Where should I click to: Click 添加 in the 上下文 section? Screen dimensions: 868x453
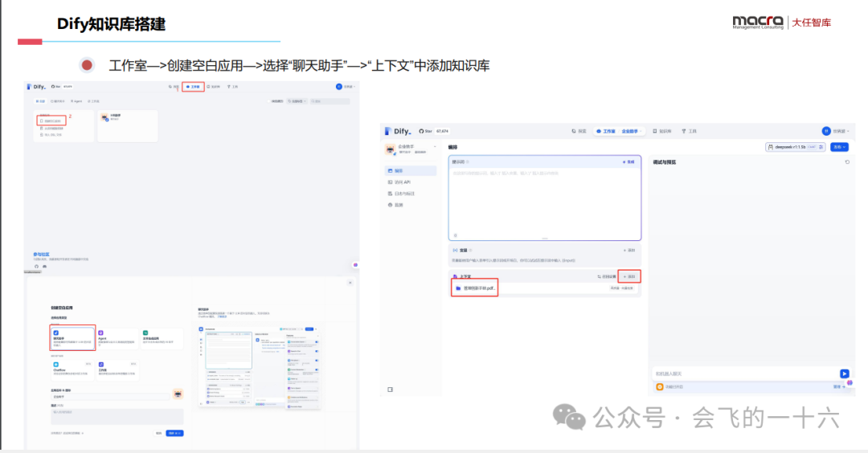pyautogui.click(x=629, y=276)
